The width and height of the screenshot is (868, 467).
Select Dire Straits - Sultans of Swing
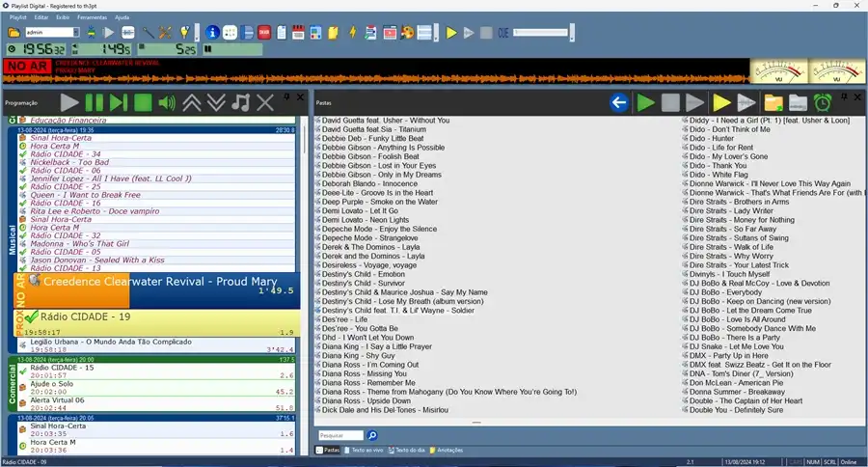(739, 238)
